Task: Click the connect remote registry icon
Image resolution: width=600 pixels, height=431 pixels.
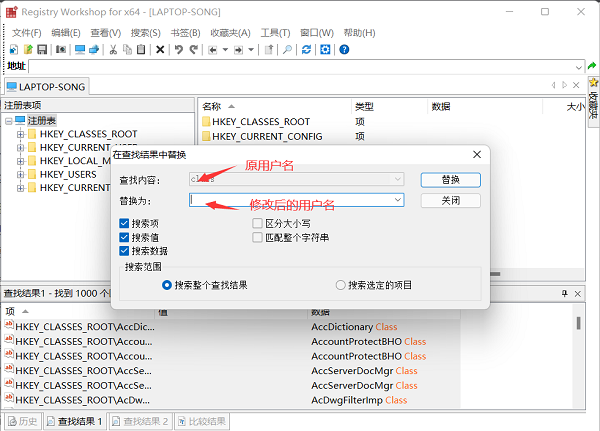Action: click(x=94, y=49)
